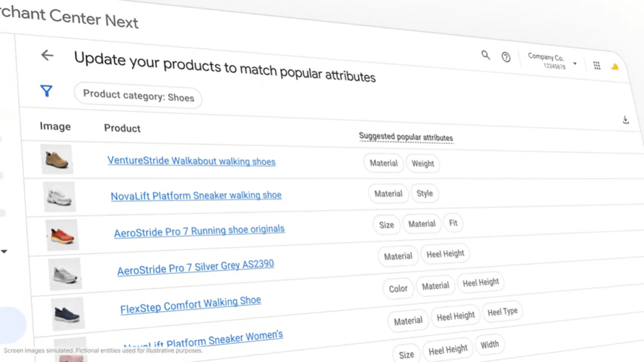The image size is (644, 362).
Task: Click the Suggested popular attributes column header
Action: (x=406, y=137)
